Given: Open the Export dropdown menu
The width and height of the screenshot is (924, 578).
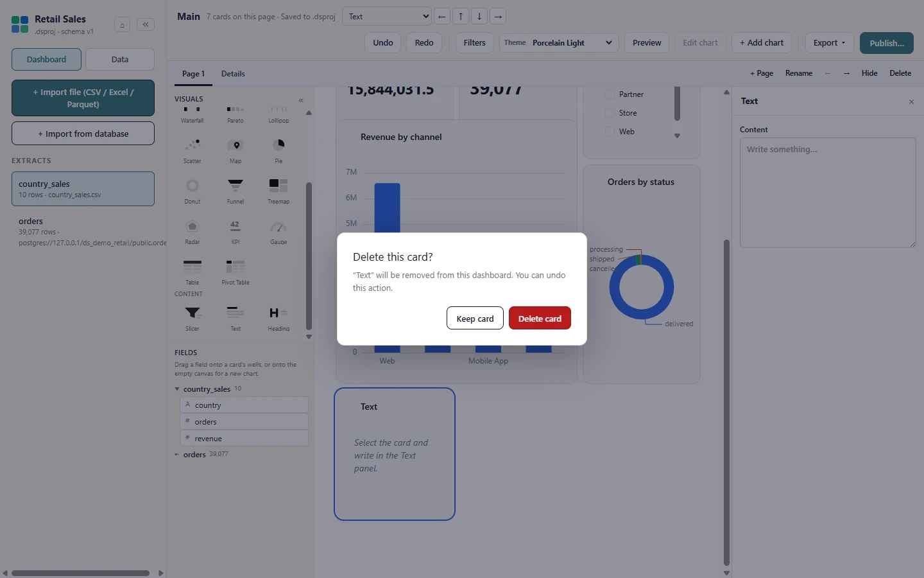Looking at the screenshot, I should click(x=829, y=43).
